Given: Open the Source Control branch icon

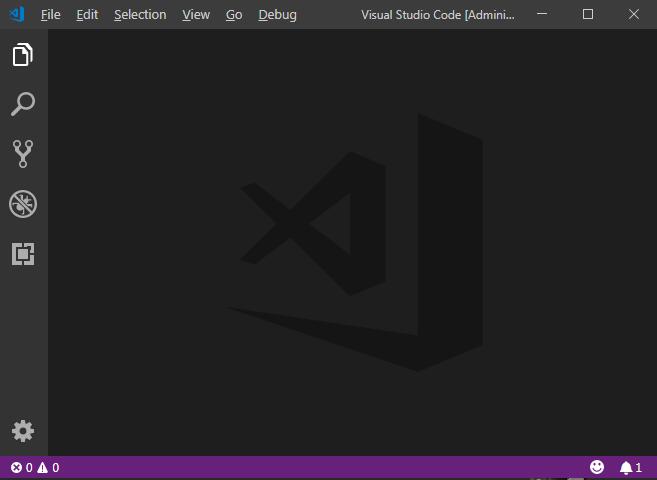Looking at the screenshot, I should tap(23, 154).
